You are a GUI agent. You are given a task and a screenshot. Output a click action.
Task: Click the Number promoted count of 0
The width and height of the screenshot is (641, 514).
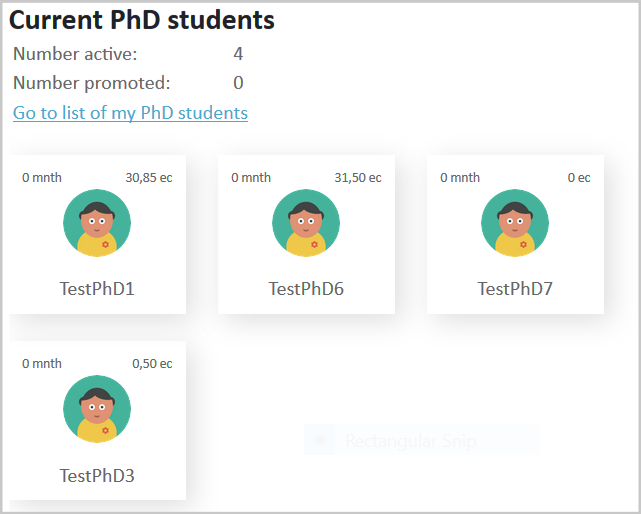click(x=238, y=83)
